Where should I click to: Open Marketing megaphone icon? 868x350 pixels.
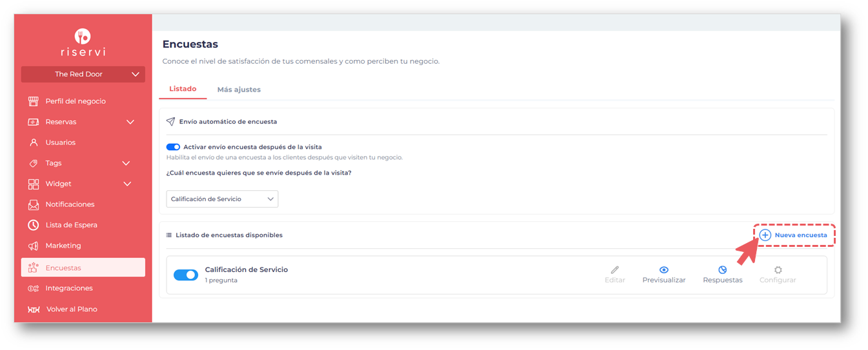(x=34, y=246)
